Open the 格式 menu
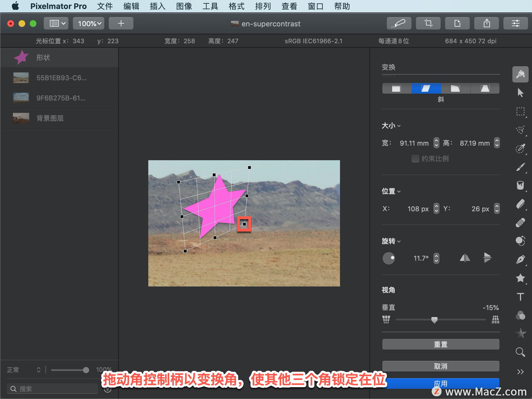Image resolution: width=532 pixels, height=399 pixels. (237, 6)
